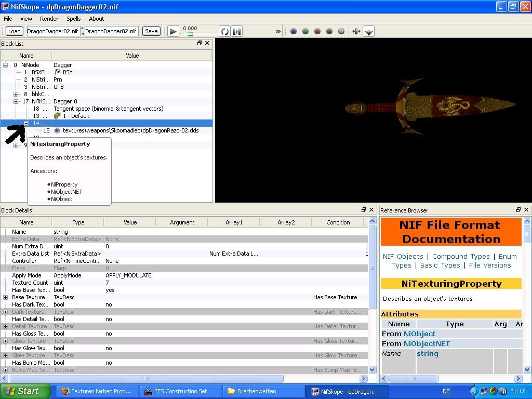532x399 pixels.
Task: Float the Block List panel
Action: (x=199, y=43)
